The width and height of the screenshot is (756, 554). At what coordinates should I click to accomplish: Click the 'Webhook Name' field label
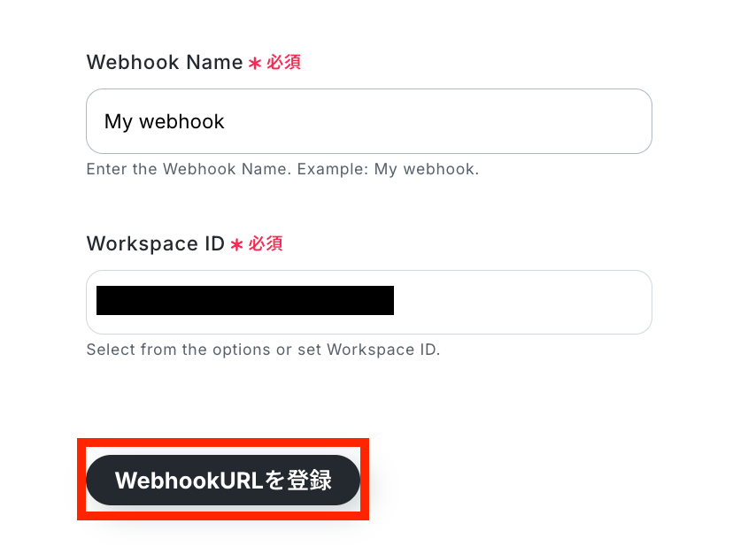click(x=165, y=62)
